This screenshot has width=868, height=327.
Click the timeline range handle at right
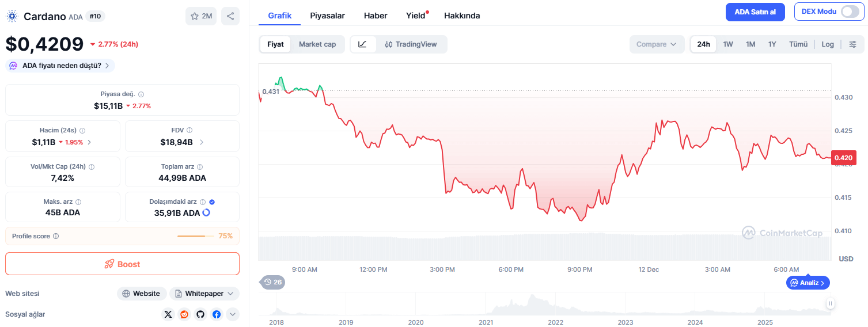point(831,303)
